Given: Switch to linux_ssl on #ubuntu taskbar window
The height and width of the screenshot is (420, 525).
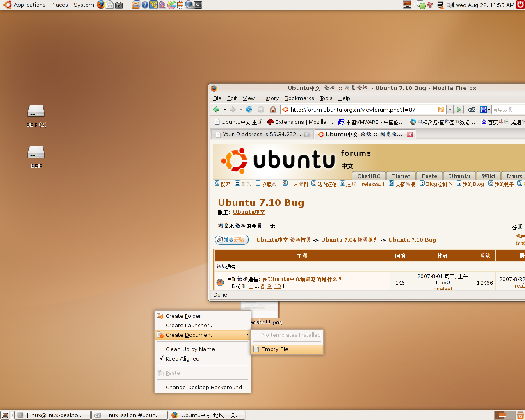Looking at the screenshot, I should (x=130, y=415).
